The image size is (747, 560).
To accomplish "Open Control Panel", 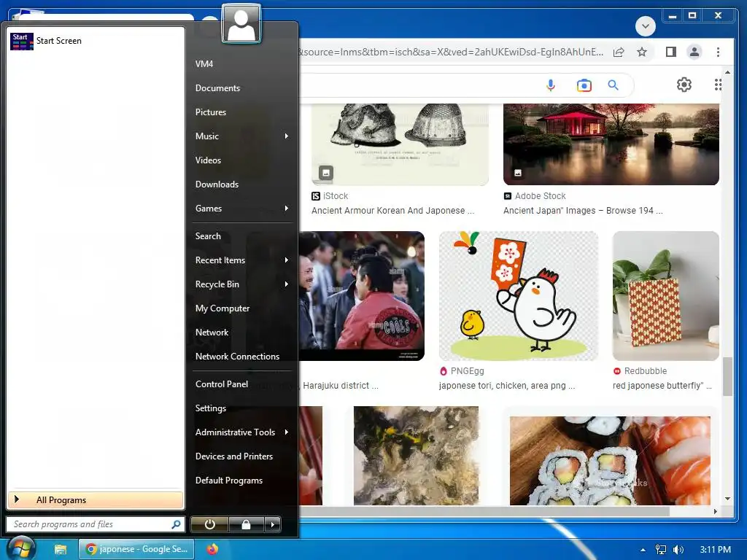I will [222, 384].
